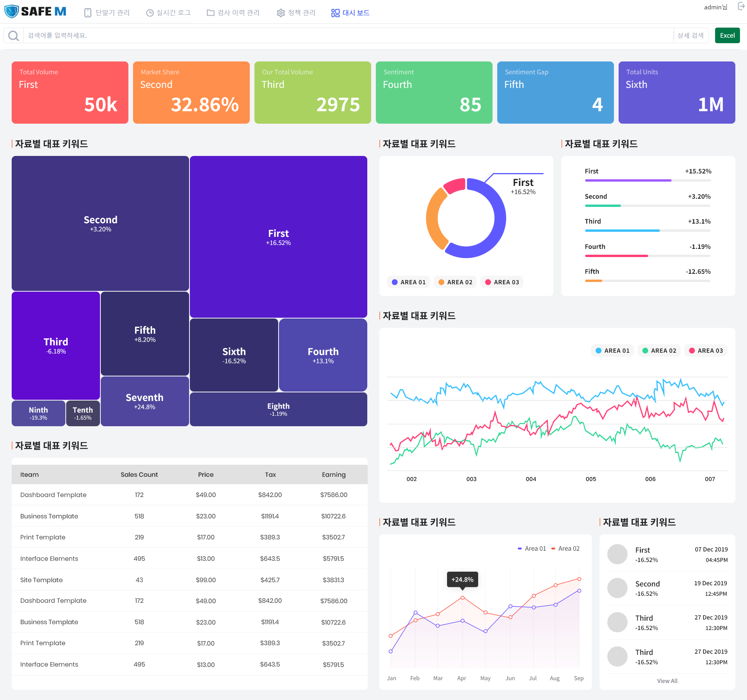Open 실시간 로그 menu tab
The width and height of the screenshot is (747, 700).
(x=174, y=13)
